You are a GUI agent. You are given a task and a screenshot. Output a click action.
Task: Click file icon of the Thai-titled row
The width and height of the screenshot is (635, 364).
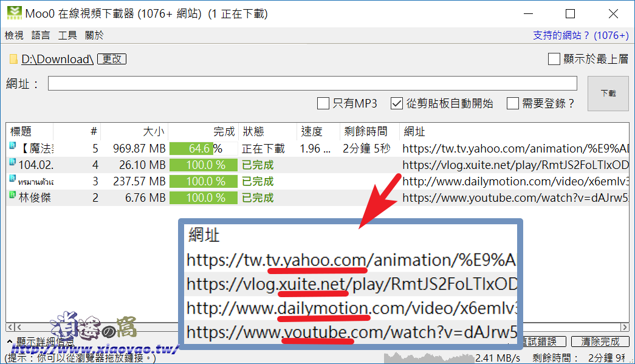tap(13, 178)
